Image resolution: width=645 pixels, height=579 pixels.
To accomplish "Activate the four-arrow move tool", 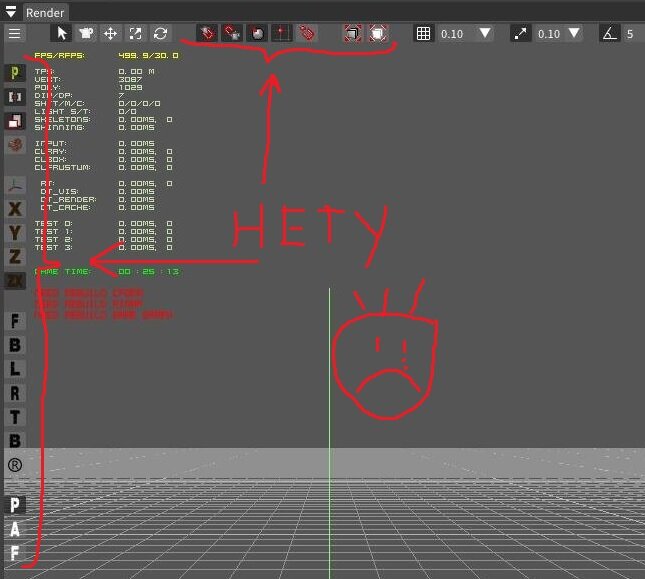I will (111, 33).
